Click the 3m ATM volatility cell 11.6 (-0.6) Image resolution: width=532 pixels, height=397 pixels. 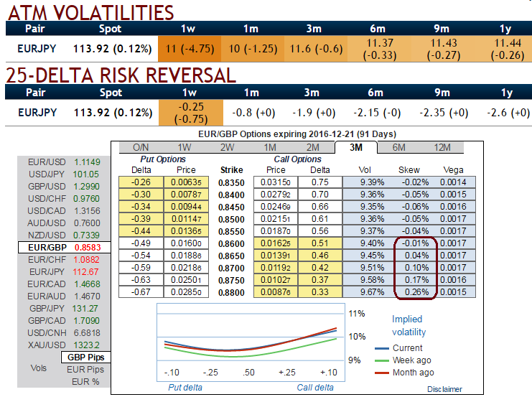click(316, 49)
